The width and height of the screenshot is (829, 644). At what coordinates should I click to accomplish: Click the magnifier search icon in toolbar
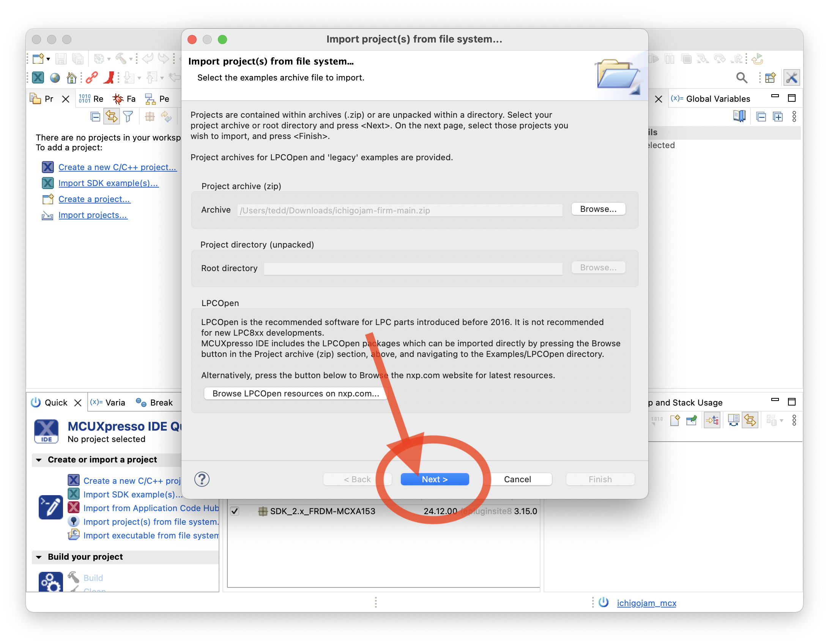742,78
